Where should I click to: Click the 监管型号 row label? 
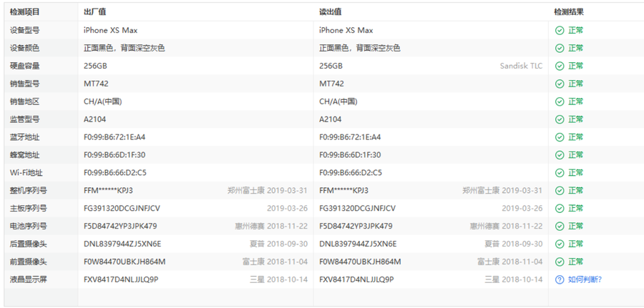(24, 119)
